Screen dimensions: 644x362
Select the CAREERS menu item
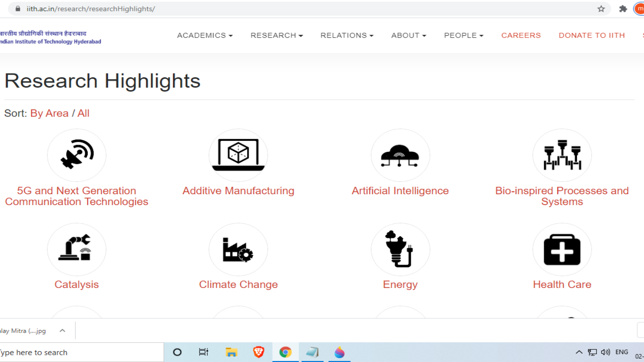[x=521, y=35]
